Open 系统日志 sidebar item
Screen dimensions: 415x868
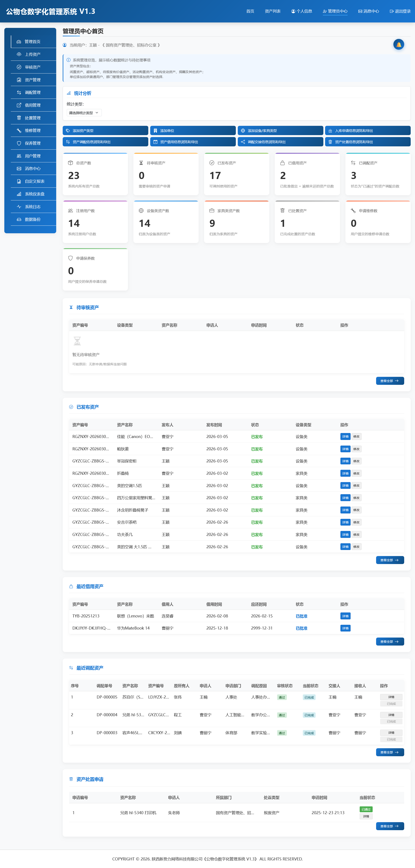[33, 206]
